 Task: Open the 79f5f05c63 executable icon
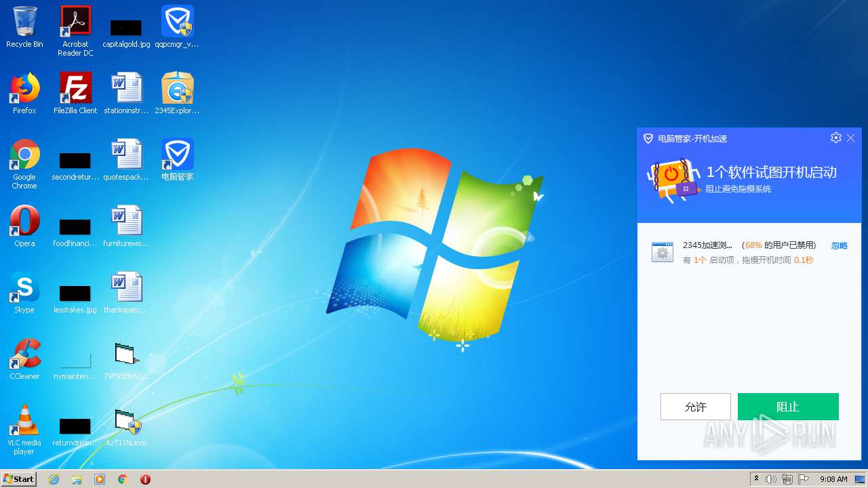coord(126,359)
